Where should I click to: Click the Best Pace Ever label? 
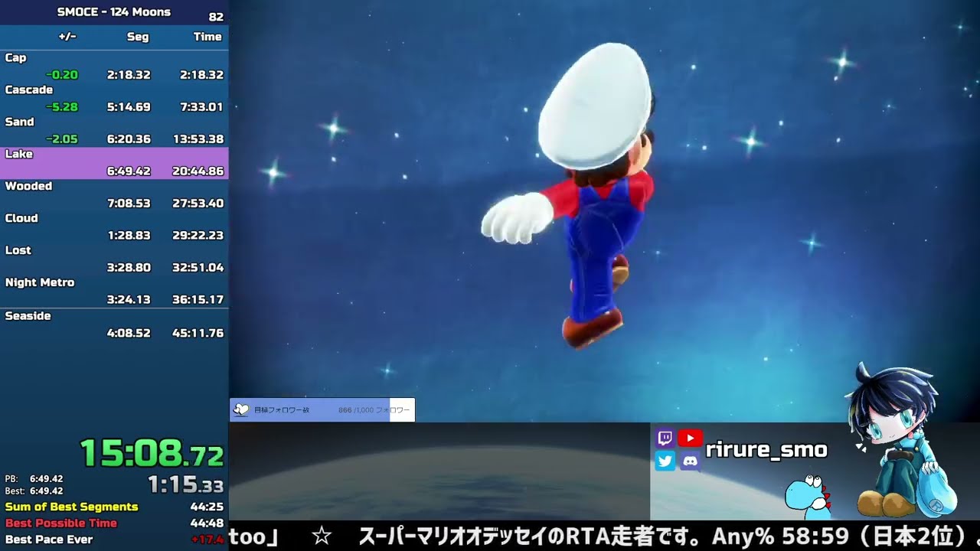[49, 540]
